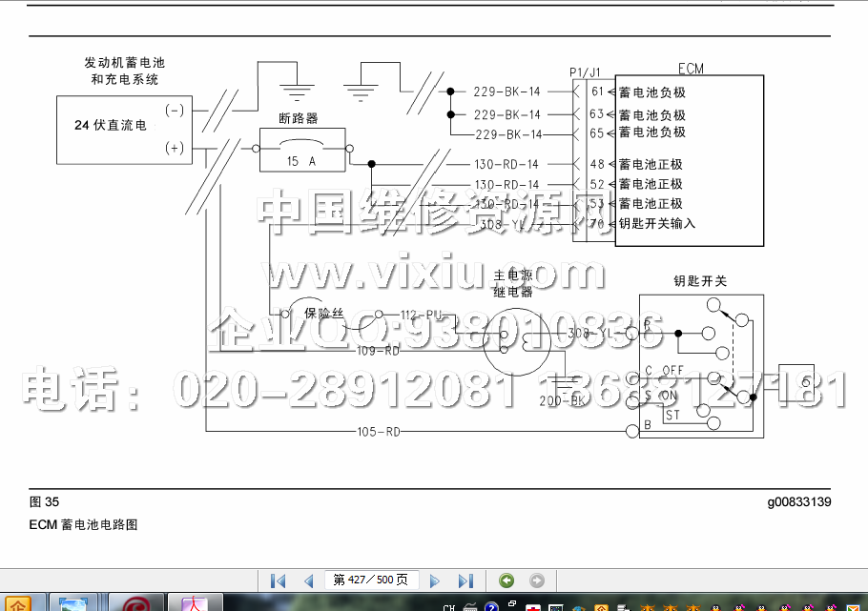This screenshot has height=611, width=868.
Task: Click the 15 A circuit breaker symbol
Action: point(300,150)
